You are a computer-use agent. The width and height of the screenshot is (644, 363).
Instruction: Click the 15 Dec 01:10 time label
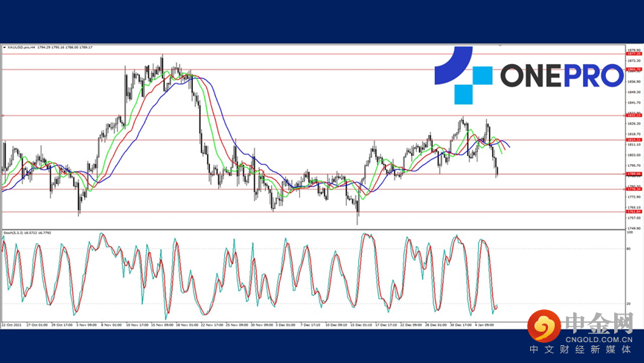point(361,325)
